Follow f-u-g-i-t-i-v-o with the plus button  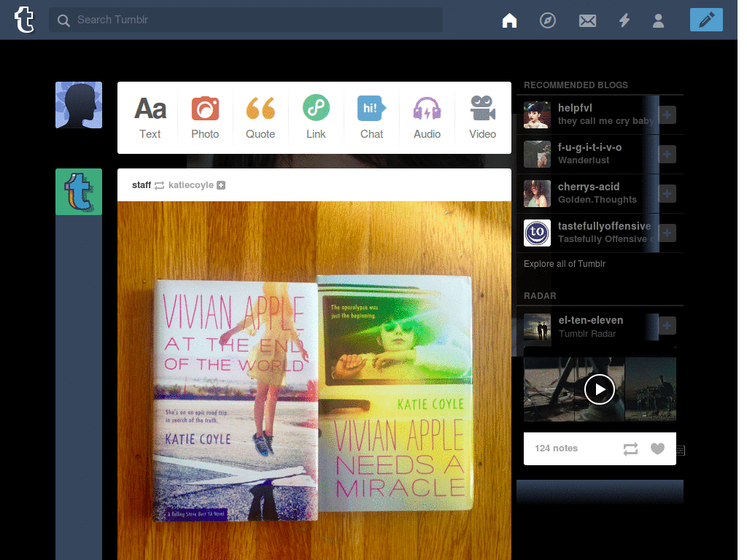click(x=667, y=155)
